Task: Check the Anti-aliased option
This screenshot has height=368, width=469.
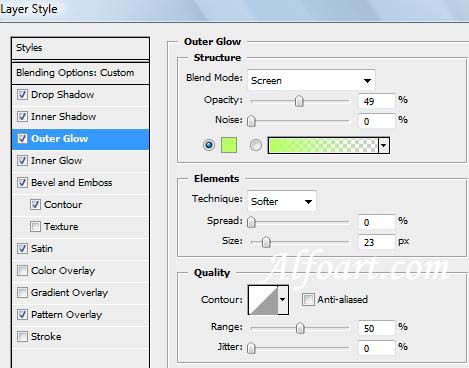Action: 308,299
